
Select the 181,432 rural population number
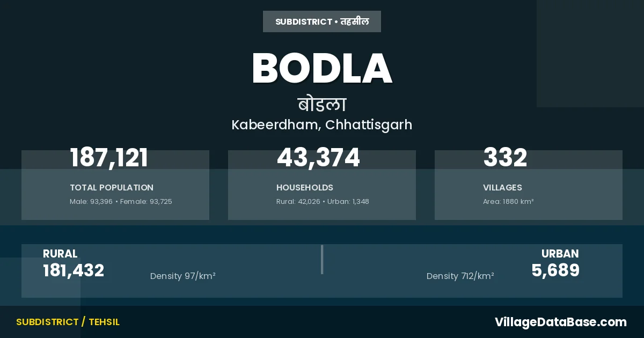pyautogui.click(x=74, y=270)
